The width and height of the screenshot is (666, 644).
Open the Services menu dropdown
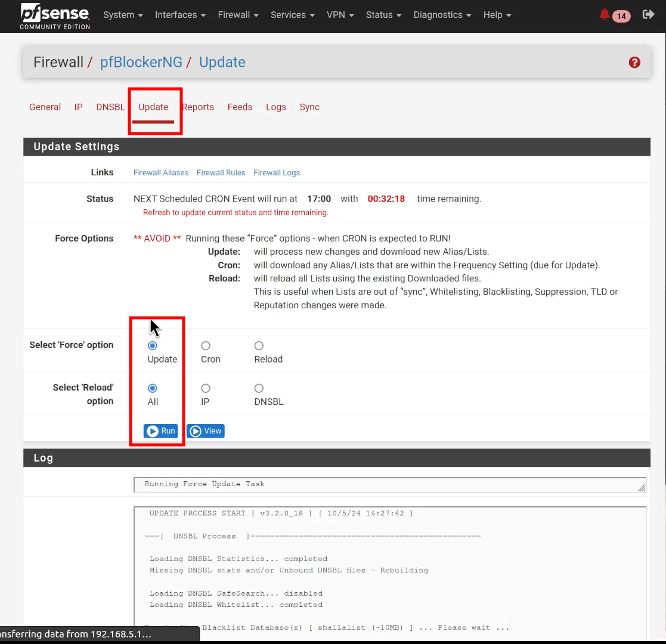click(x=292, y=15)
